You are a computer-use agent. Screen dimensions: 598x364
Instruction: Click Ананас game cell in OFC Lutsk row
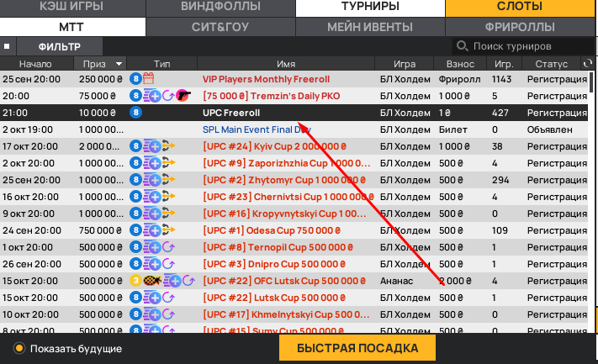click(396, 281)
